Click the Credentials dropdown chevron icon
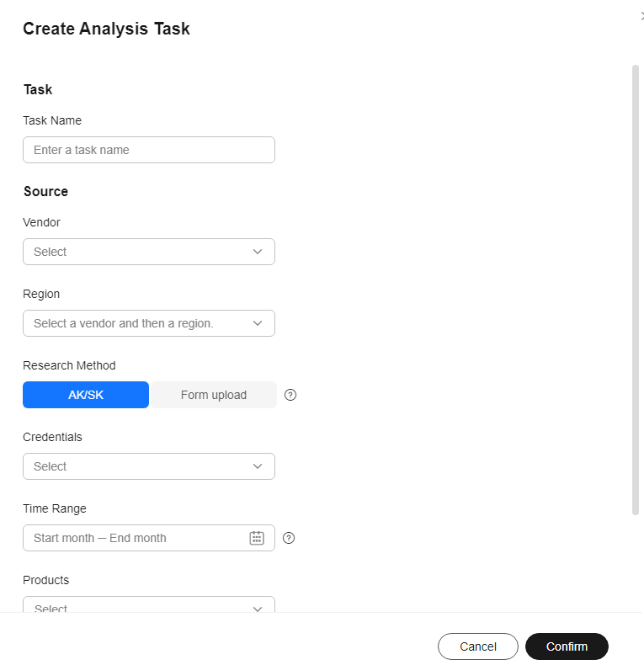This screenshot has width=644, height=665. point(257,466)
